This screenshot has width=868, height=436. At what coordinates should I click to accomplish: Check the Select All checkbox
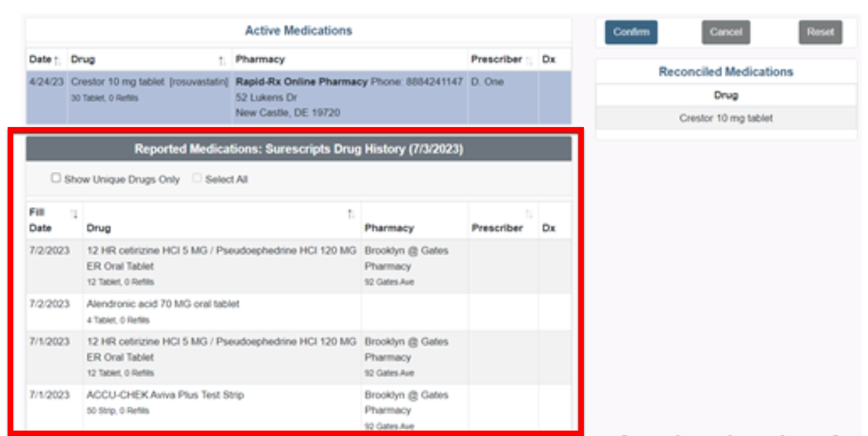pyautogui.click(x=197, y=178)
